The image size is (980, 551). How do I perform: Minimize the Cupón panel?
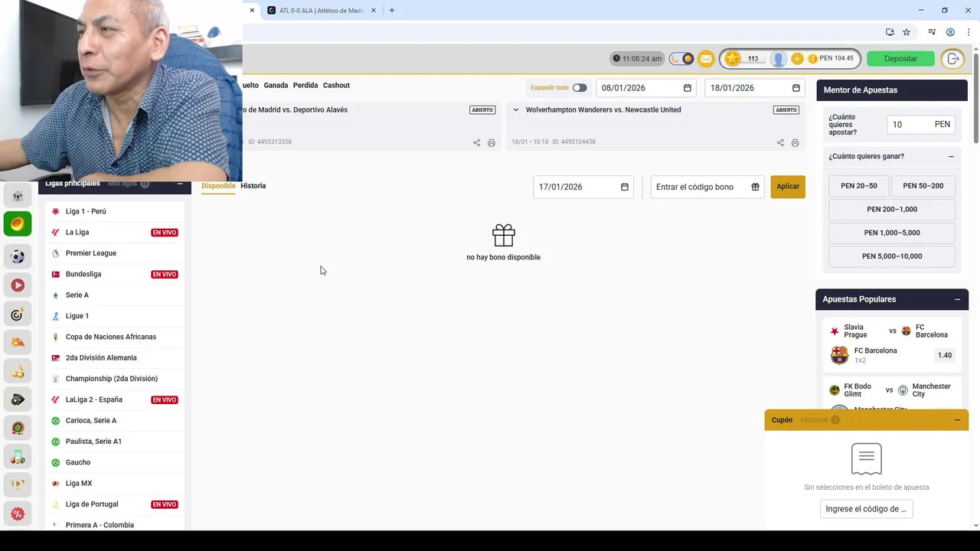957,420
